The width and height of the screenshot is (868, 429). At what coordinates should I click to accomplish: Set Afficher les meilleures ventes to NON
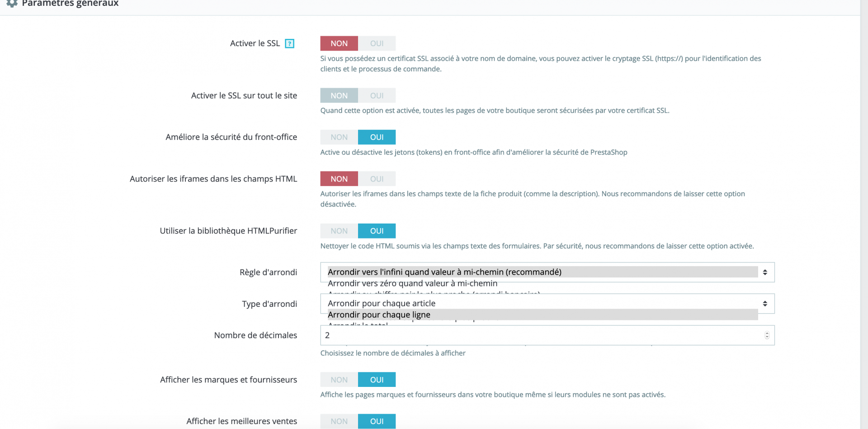point(339,421)
